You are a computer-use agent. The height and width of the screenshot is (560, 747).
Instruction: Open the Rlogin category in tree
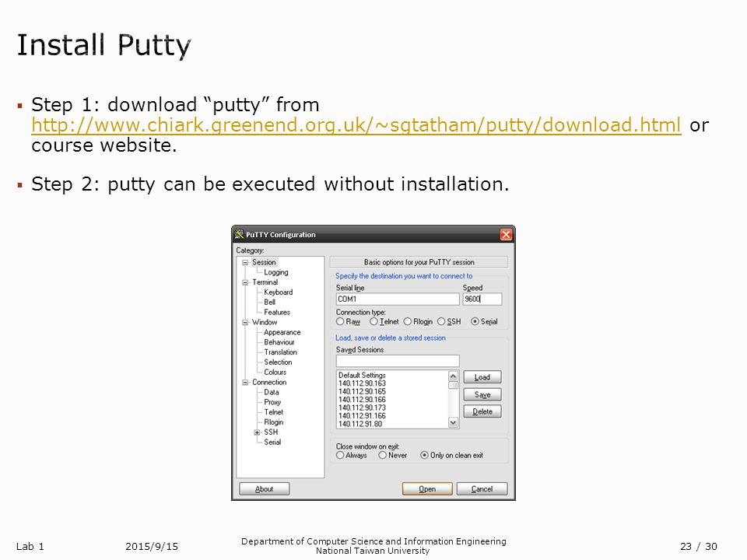click(x=273, y=422)
